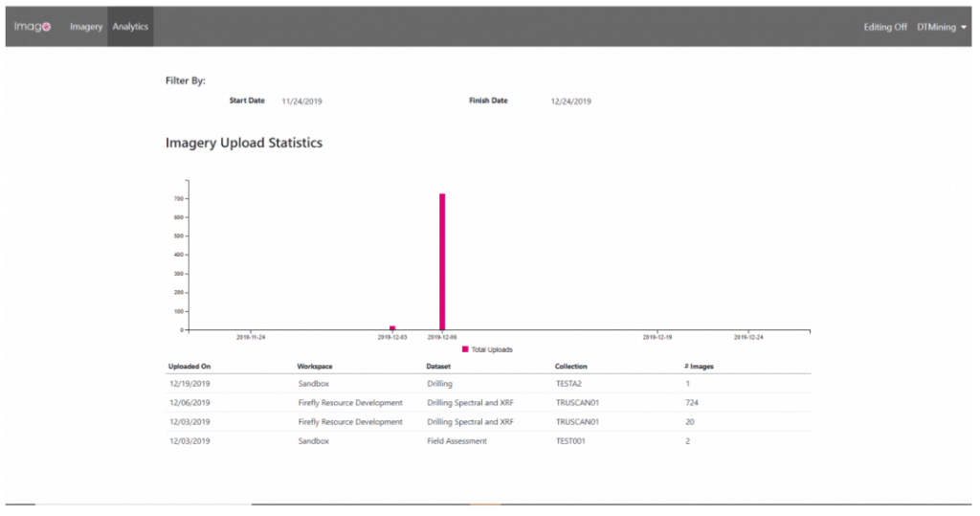
Task: Click the TEST001 collection entry
Action: (x=570, y=440)
